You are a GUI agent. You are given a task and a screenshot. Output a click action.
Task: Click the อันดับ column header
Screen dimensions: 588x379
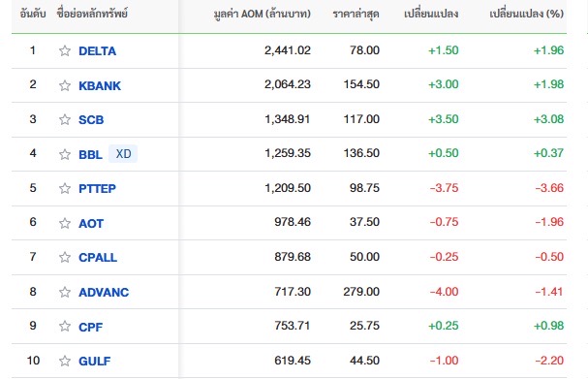[33, 14]
